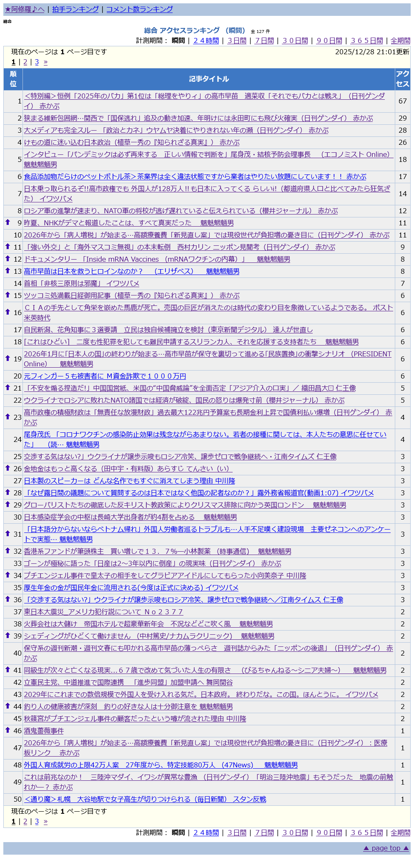This screenshot has width=414, height=868.
Task: Click the up arrow icon beside rank 46
Action: (8, 730)
